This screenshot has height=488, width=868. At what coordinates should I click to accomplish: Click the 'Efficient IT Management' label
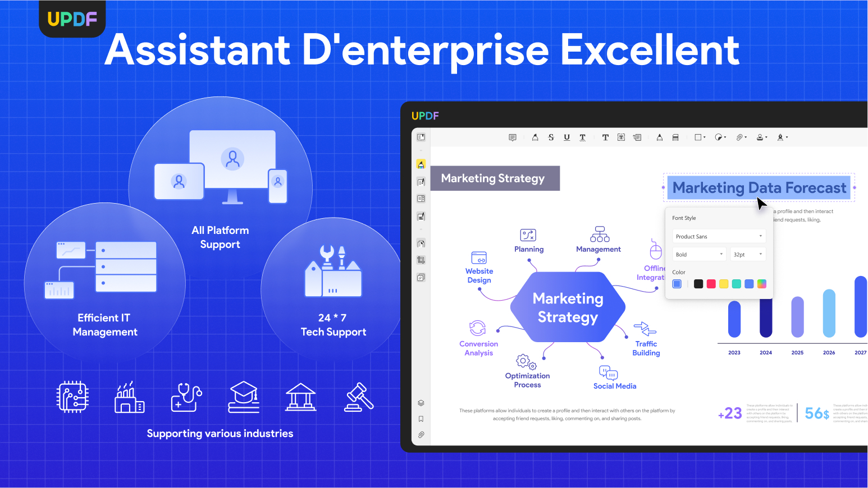click(x=104, y=325)
